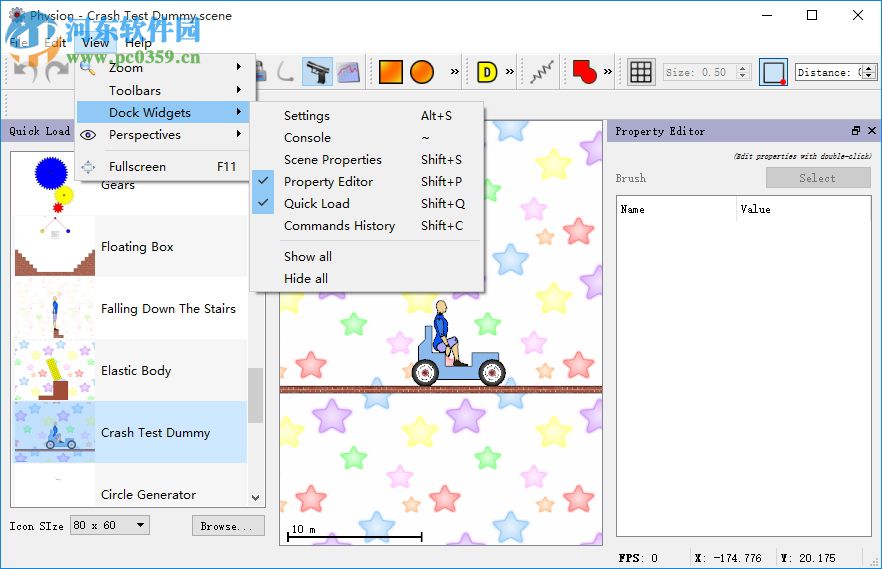Select the spring zigzag tool
The width and height of the screenshot is (882, 569).
(543, 72)
